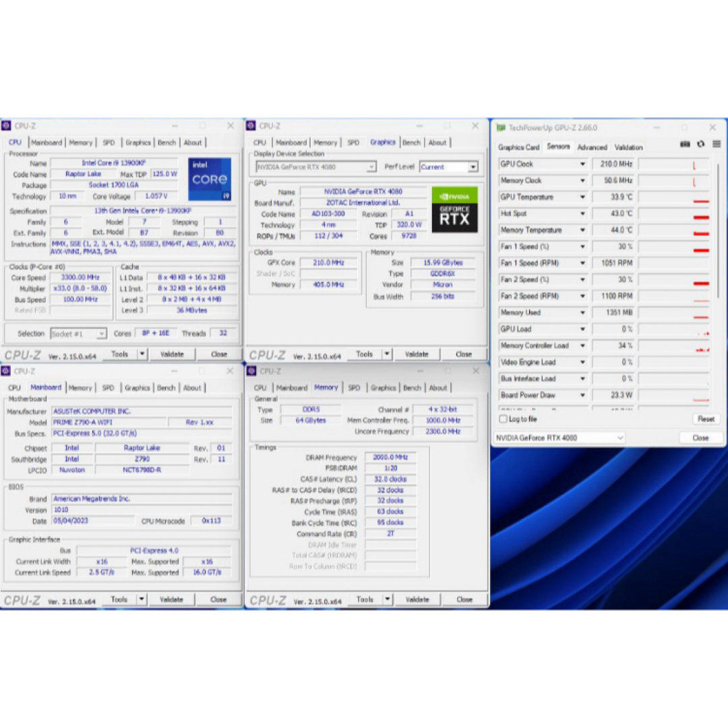Open Tools dropdown arrow in CPU-Z Memory timings window
The width and height of the screenshot is (728, 728).
point(387,599)
